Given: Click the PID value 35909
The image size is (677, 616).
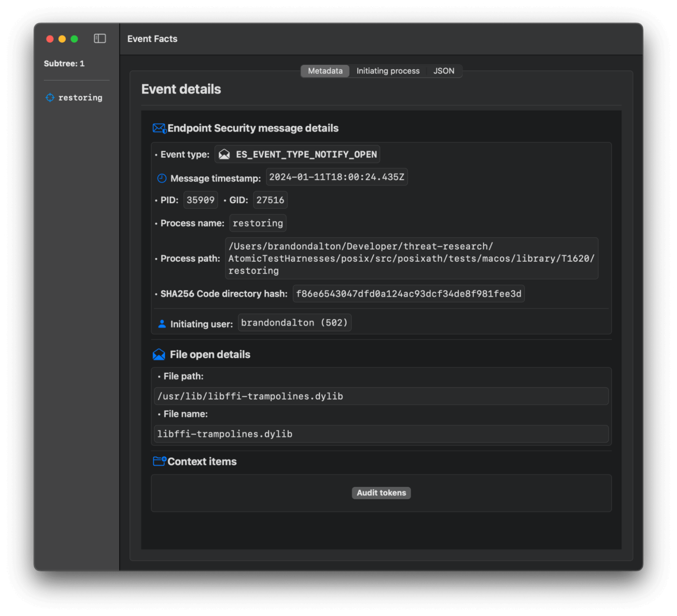Looking at the screenshot, I should tap(201, 200).
